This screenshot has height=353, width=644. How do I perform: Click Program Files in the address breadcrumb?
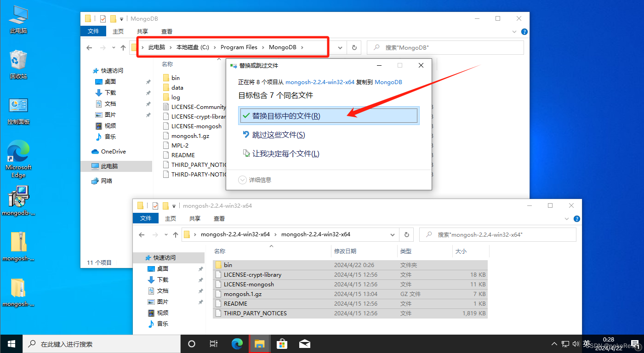click(x=239, y=47)
